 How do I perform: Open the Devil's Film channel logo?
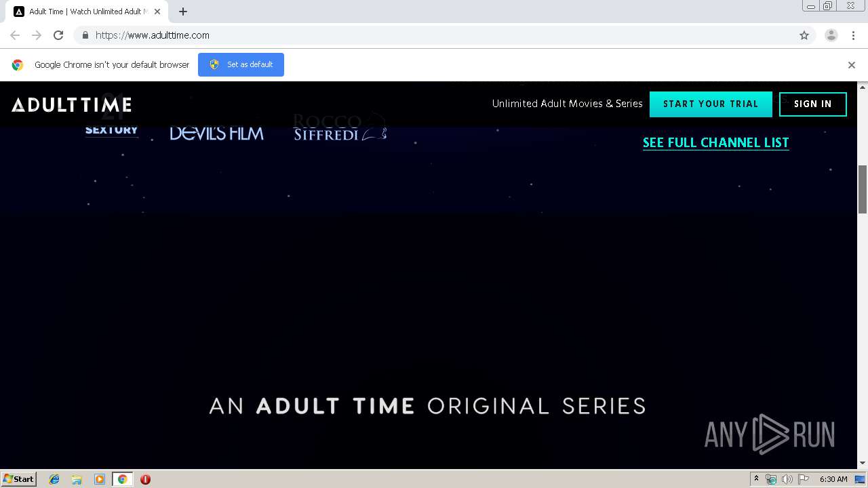[x=216, y=133]
